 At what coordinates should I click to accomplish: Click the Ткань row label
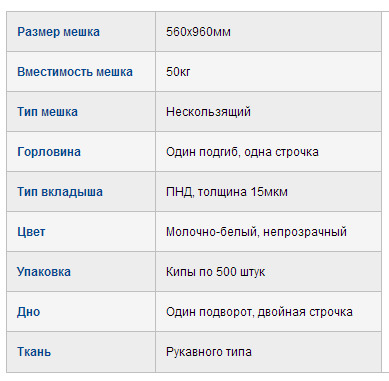click(x=34, y=352)
